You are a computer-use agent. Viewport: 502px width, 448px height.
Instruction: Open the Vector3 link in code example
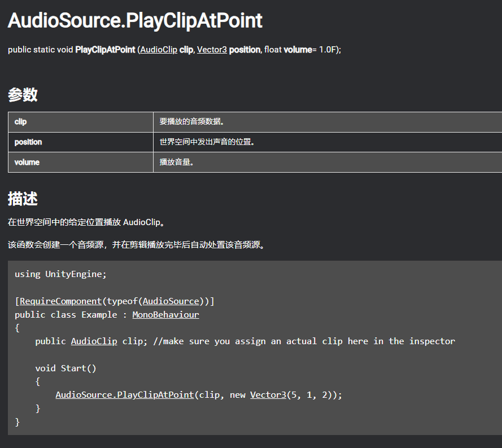coord(268,394)
